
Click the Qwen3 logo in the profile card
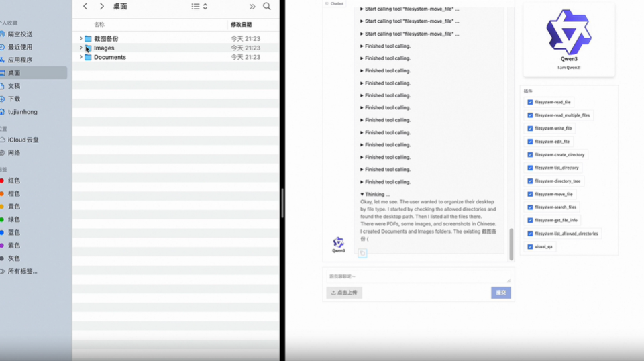(568, 33)
